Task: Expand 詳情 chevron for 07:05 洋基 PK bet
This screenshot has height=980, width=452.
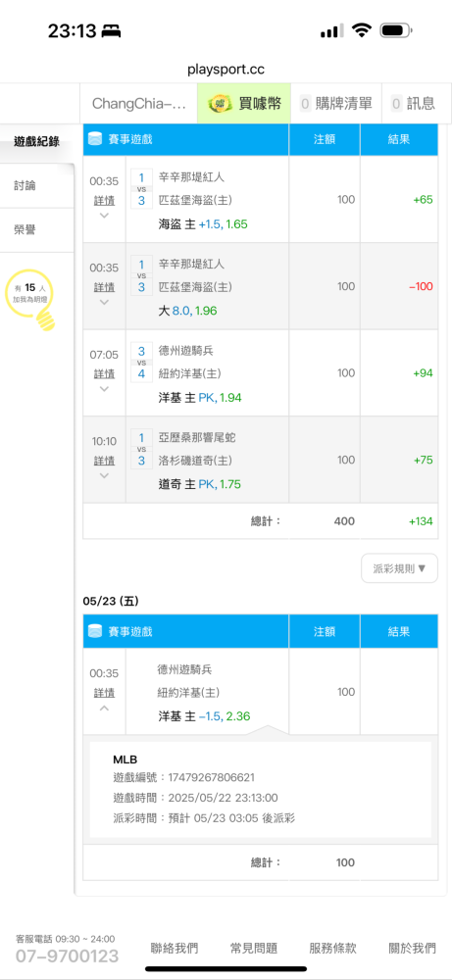Action: 104,389
